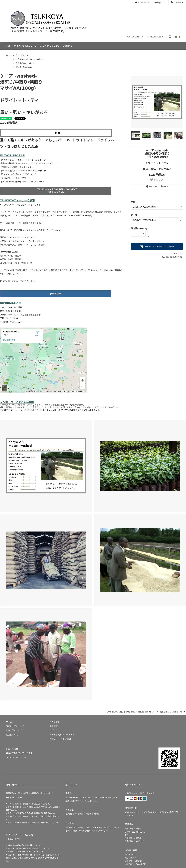
Task: Open large warehouse sacks photo
Action: pos(46,560)
